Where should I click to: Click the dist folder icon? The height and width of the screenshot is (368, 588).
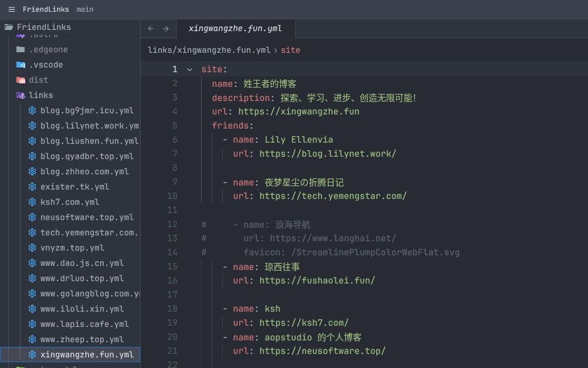click(19, 80)
